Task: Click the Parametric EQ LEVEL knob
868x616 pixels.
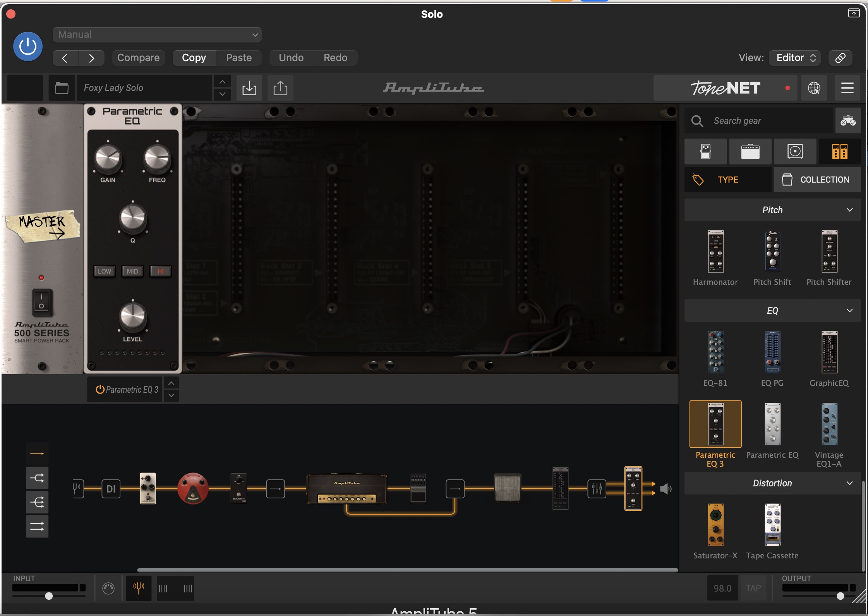Action: coord(133,317)
